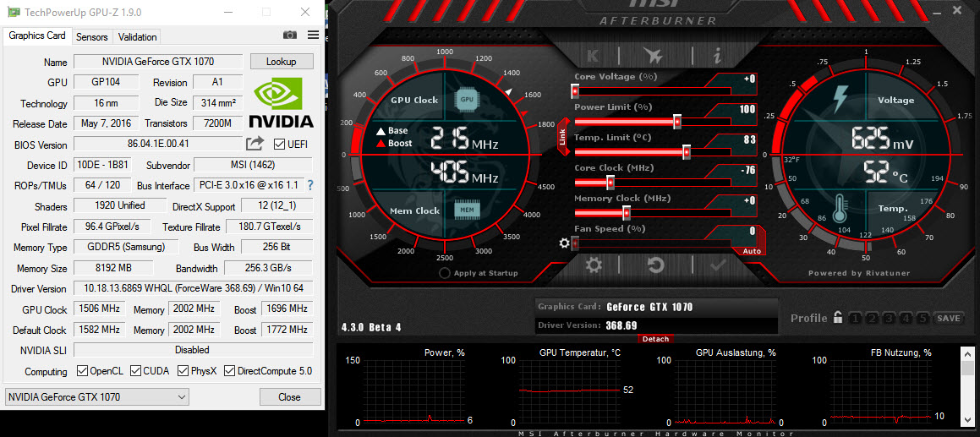This screenshot has width=980, height=437.
Task: Click the GPU chip icon in clock gauge
Action: tap(466, 99)
